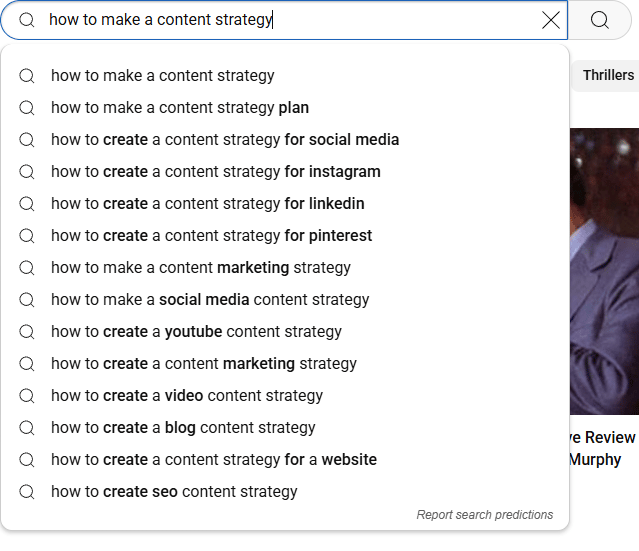Choose 'social media content strategy' suggestion
The height and width of the screenshot is (551, 639).
click(210, 299)
